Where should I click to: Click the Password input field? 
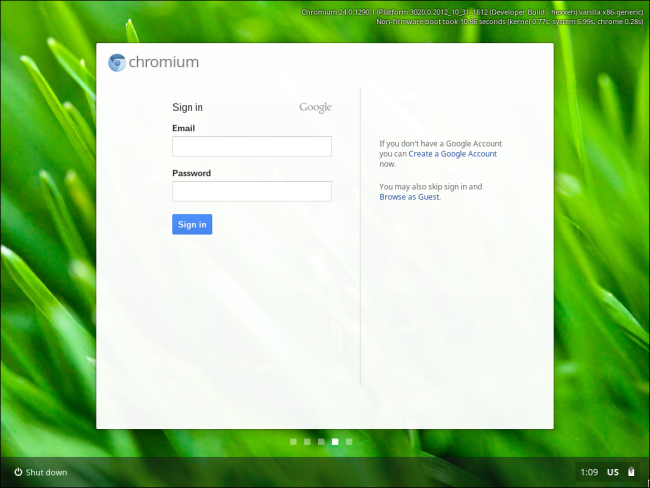252,191
